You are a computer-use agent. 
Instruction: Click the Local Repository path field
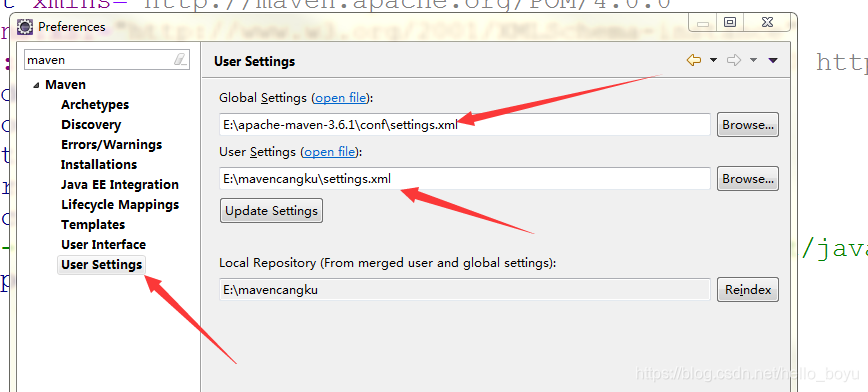point(465,290)
